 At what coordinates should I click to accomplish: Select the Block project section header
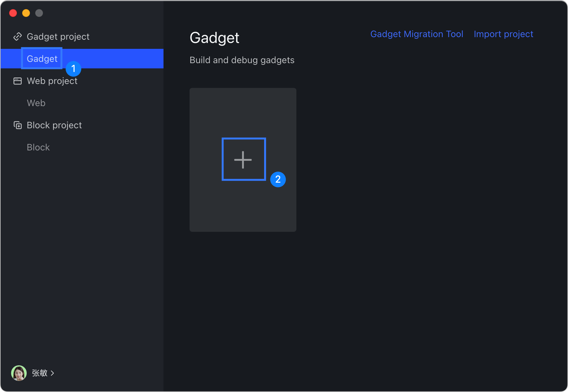[54, 125]
